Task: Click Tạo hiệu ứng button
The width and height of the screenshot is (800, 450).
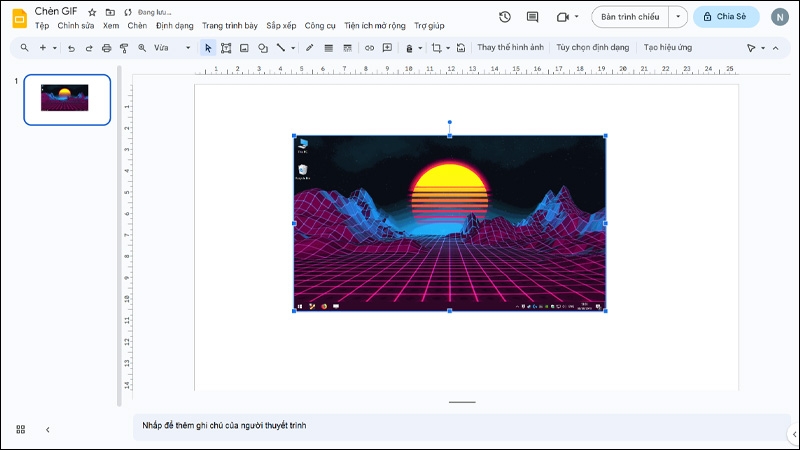Action: click(x=667, y=47)
